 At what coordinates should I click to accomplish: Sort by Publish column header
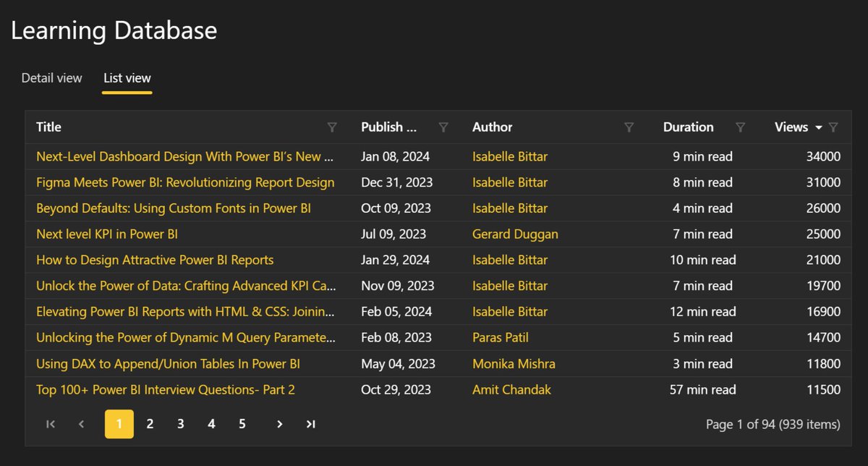click(389, 127)
